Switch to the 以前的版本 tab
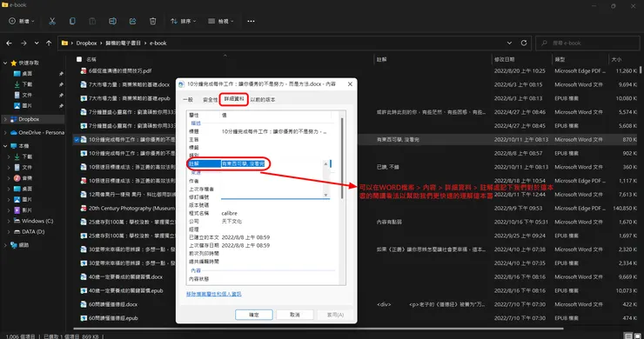Viewport: 644px width, 339px height. tap(263, 100)
